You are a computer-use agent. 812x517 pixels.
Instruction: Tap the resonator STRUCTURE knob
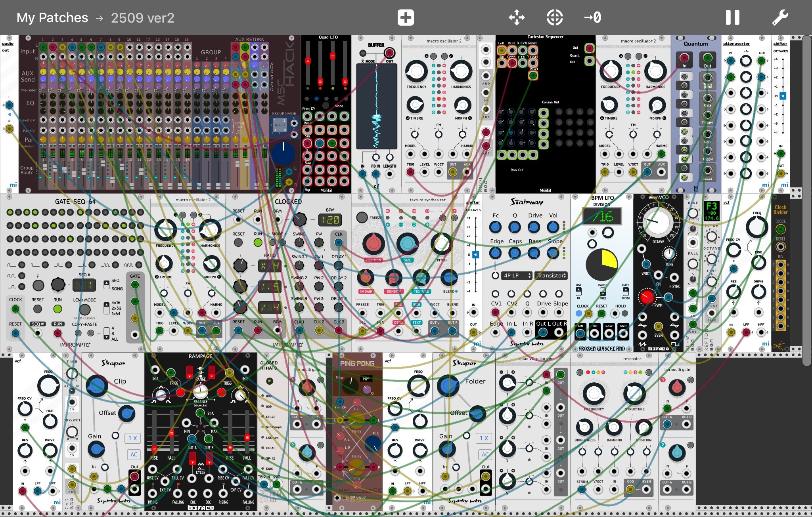634,394
